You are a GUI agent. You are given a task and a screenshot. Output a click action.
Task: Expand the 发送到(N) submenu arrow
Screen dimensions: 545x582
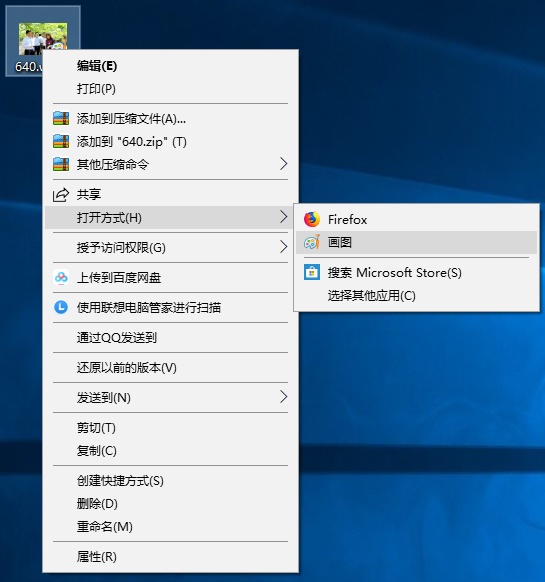284,397
